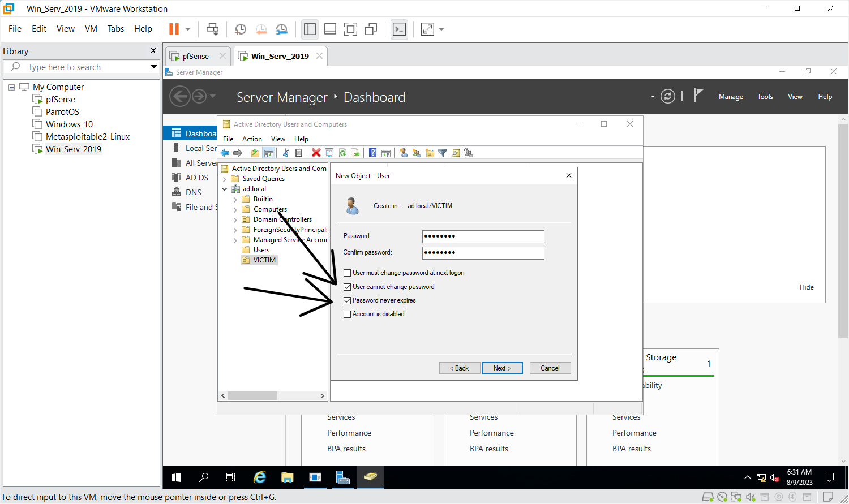This screenshot has height=504, width=849.
Task: Expand the Domain Controllers node
Action: [x=235, y=219]
